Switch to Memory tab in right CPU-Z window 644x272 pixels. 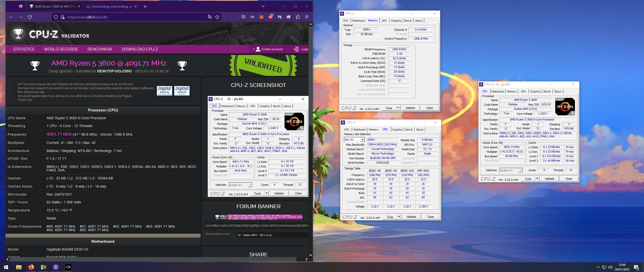pos(512,92)
